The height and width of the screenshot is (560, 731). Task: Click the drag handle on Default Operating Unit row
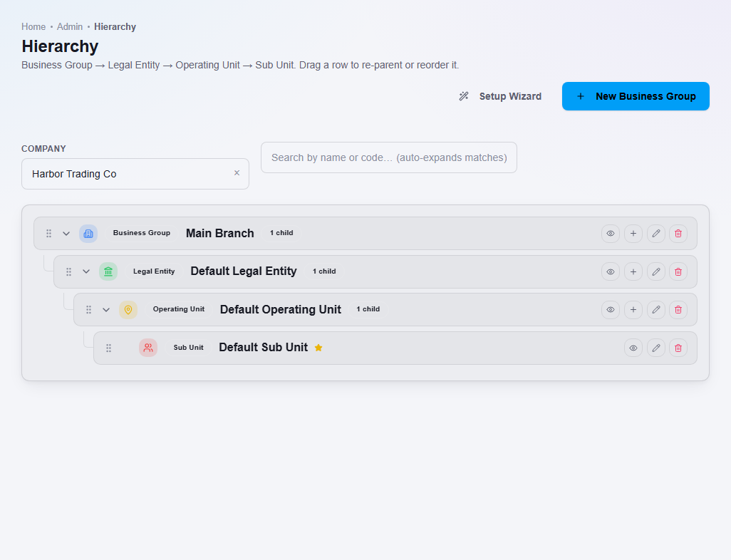(88, 310)
